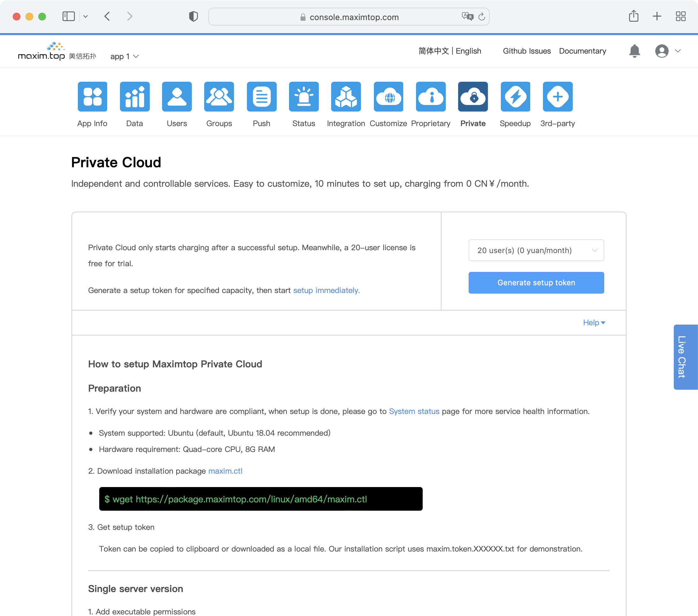
Task: Open Documentary link in header
Action: [x=583, y=51]
